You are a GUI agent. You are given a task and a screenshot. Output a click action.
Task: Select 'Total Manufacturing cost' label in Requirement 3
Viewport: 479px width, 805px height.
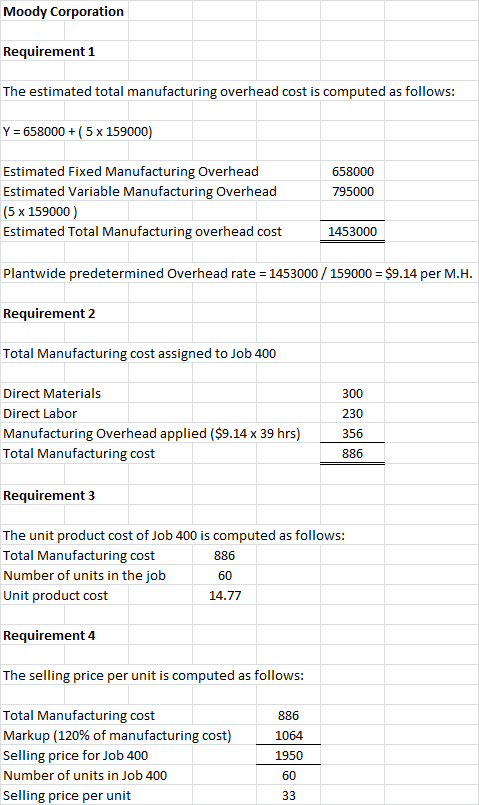point(79,555)
